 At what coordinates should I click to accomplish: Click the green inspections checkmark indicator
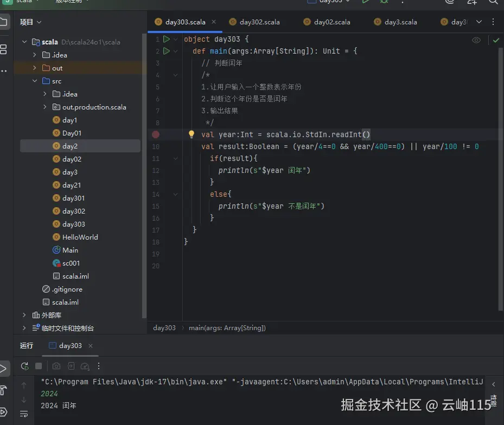point(495,40)
